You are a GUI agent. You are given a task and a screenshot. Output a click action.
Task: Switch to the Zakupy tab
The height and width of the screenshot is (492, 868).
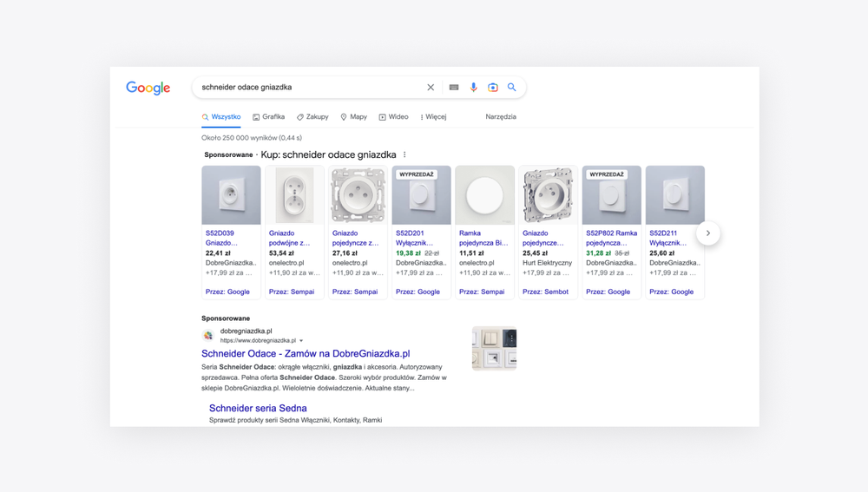[312, 117]
